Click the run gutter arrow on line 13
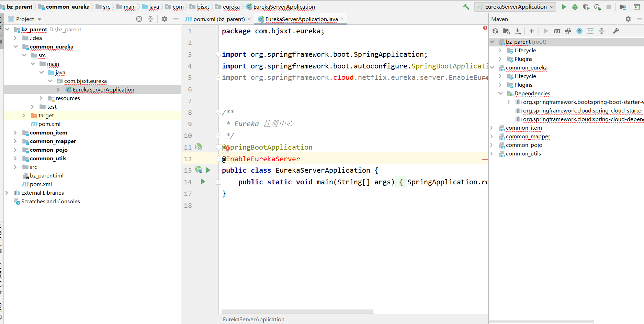Image resolution: width=644 pixels, height=324 pixels. (x=208, y=170)
